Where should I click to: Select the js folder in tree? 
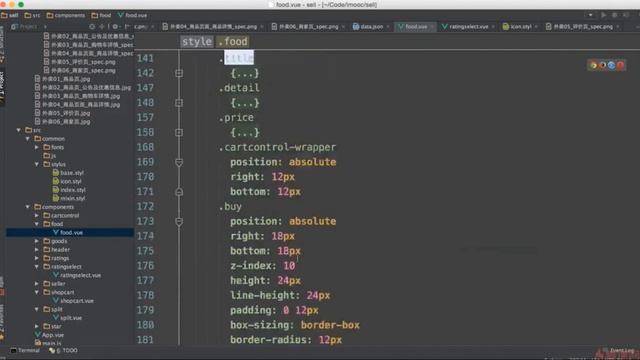coord(50,156)
